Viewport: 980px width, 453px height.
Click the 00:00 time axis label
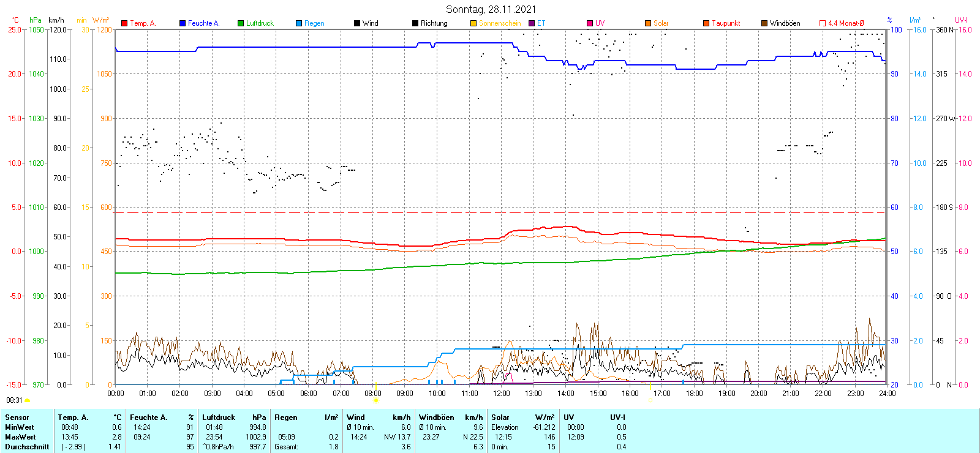click(x=115, y=394)
